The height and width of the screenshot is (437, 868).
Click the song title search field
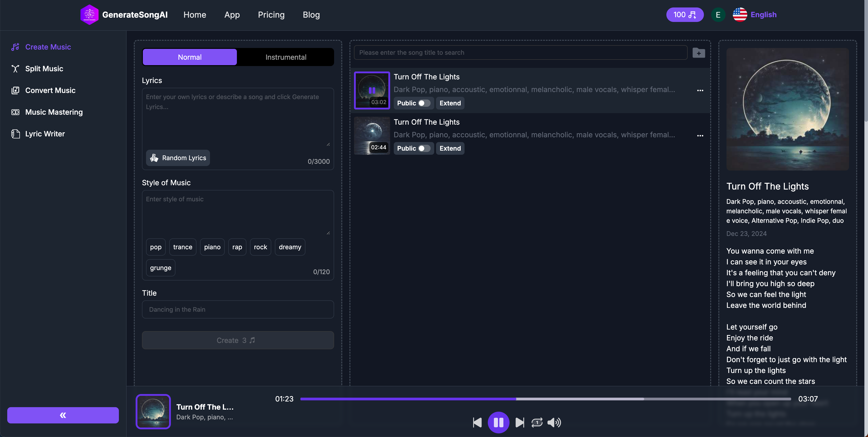point(520,53)
